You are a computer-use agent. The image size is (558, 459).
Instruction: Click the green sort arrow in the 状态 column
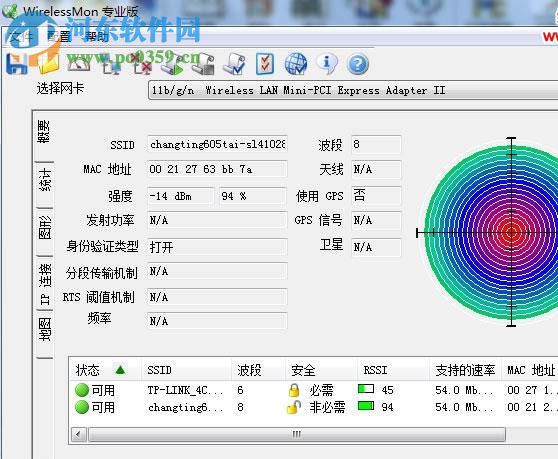[x=120, y=370]
